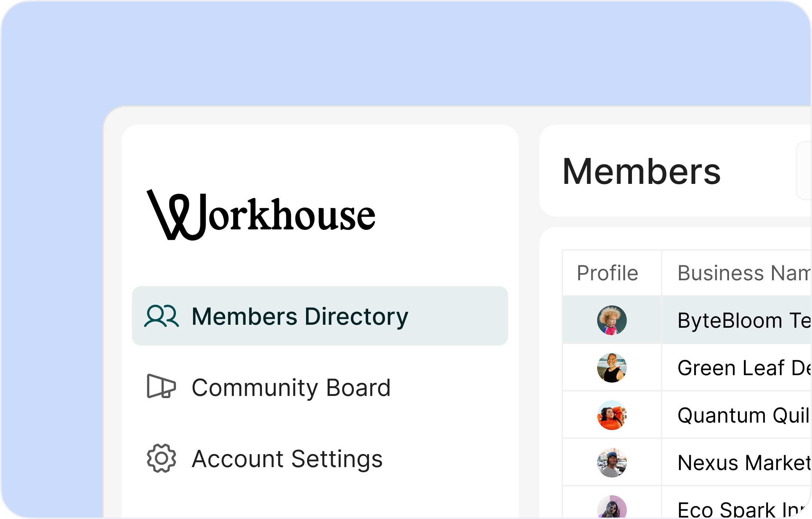Click the Account Settings gear icon

[x=162, y=458]
